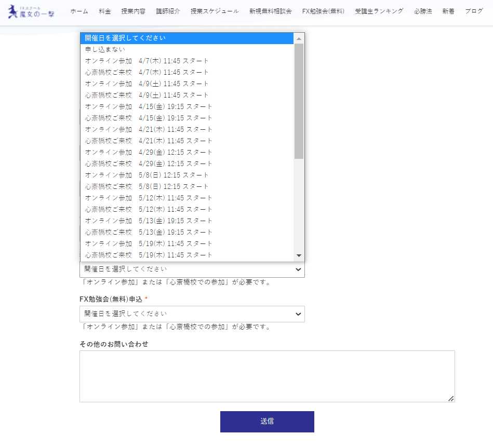Screen dimensions: 493x448
Task: Select オンライン参加 4/29(金) 12:15 スタート
Action: click(x=187, y=152)
